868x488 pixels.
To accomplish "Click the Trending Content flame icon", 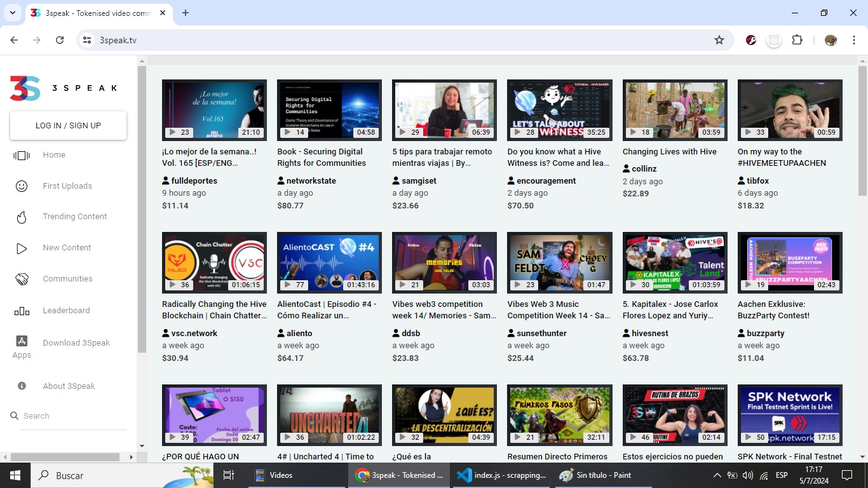I will pyautogui.click(x=22, y=217).
